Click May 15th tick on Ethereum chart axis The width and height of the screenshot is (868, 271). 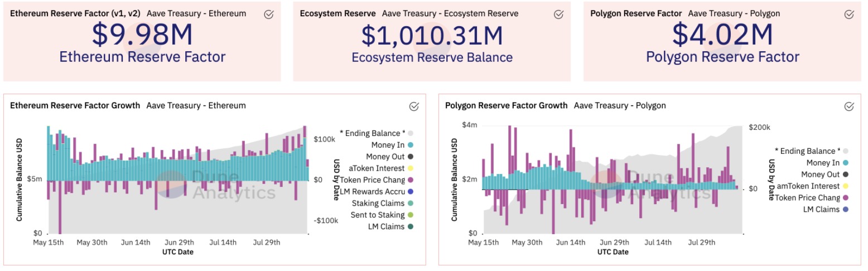[x=49, y=243]
